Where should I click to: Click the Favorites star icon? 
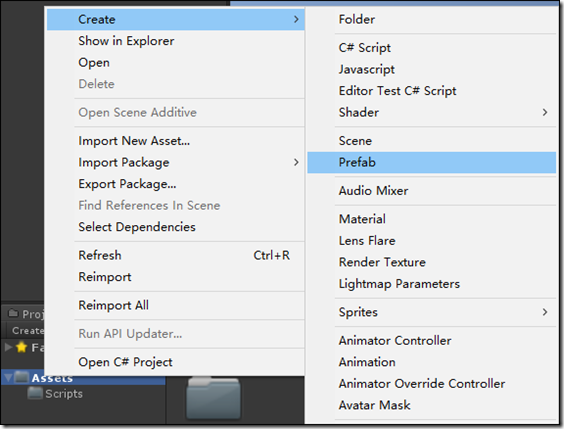(22, 347)
